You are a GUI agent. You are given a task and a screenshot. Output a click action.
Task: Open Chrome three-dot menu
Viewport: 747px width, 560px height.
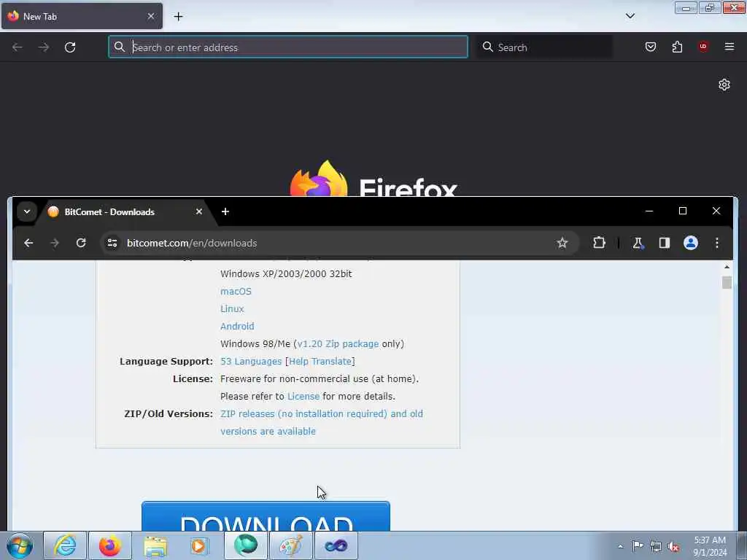click(717, 243)
